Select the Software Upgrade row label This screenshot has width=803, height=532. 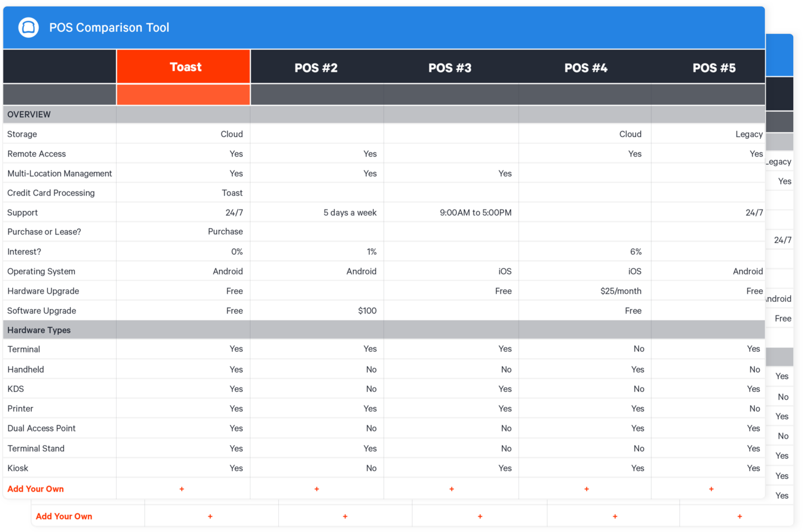point(42,311)
